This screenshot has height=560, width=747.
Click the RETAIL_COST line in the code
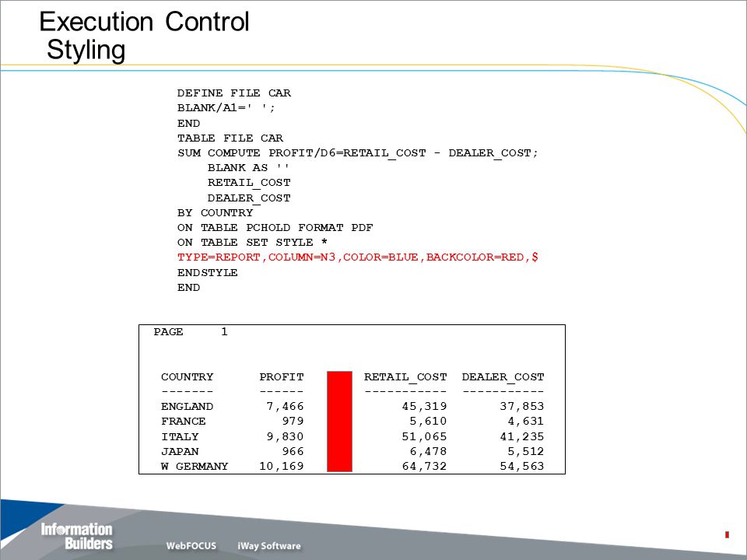(249, 182)
